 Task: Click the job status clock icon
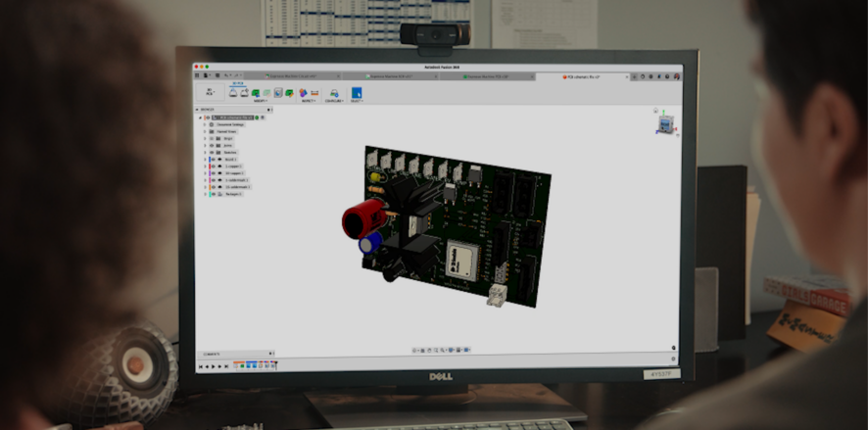tap(651, 76)
